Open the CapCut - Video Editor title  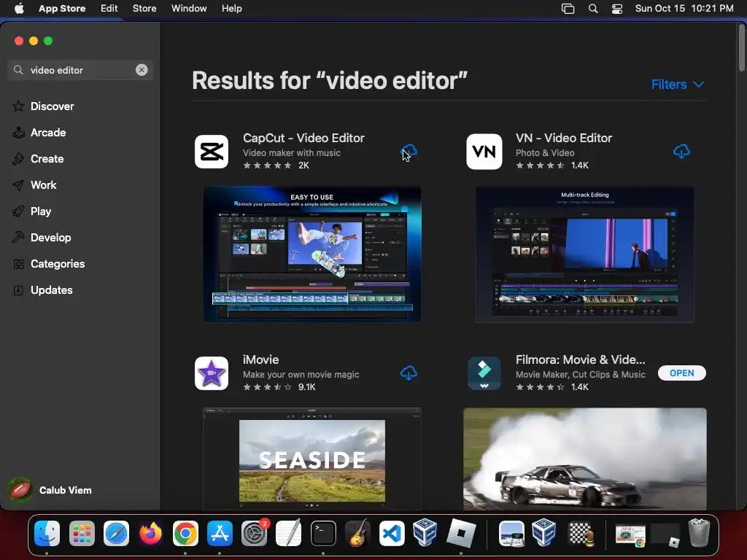click(303, 138)
